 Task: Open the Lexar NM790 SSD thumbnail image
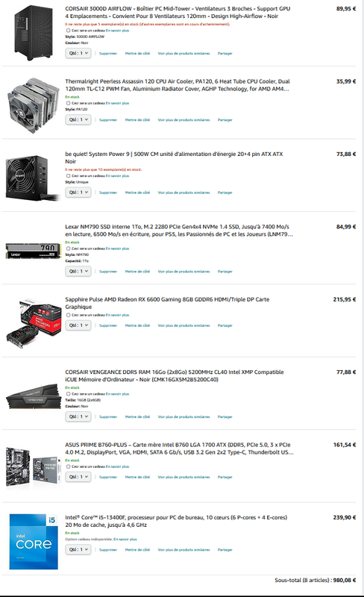[x=34, y=251]
